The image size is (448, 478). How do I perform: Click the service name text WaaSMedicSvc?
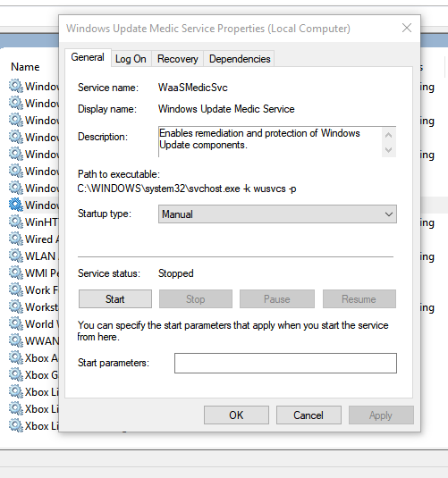[x=193, y=88]
